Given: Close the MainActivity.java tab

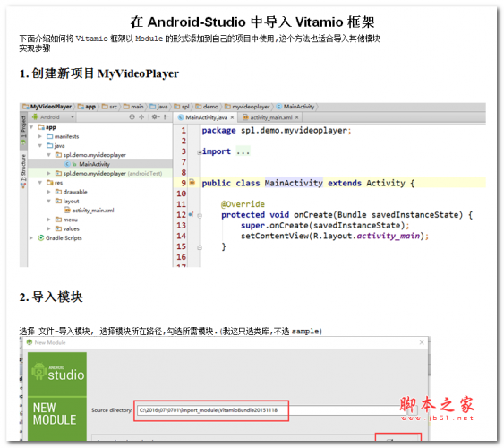Looking at the screenshot, I should coord(232,117).
